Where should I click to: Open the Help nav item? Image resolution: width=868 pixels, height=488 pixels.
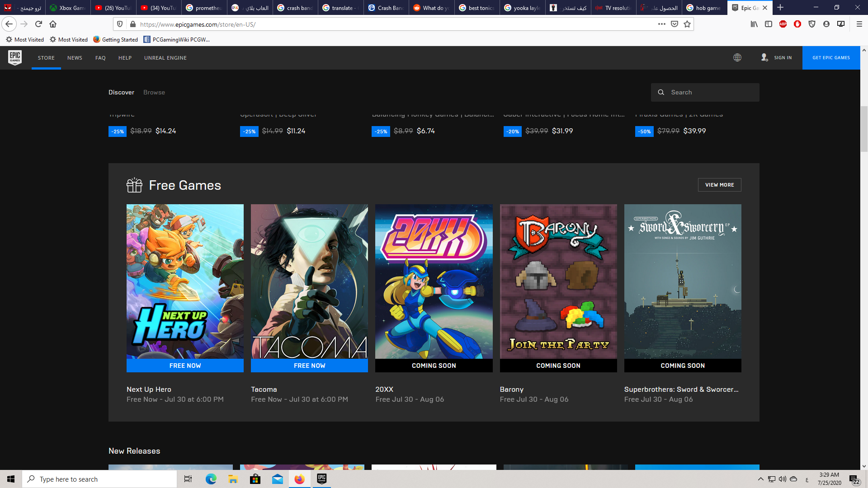[125, 58]
